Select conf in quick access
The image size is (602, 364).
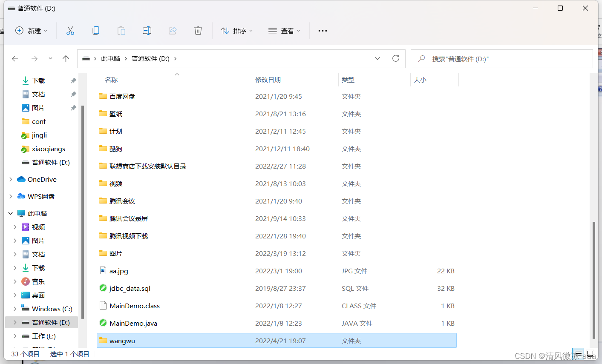[39, 121]
